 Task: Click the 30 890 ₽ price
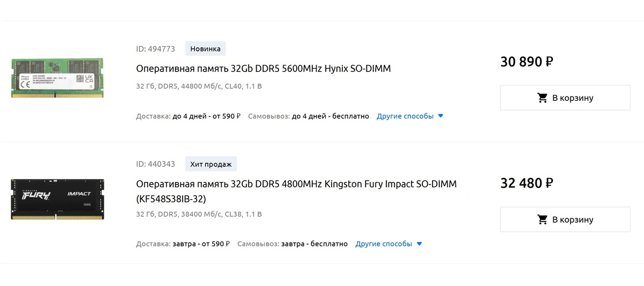click(x=526, y=62)
